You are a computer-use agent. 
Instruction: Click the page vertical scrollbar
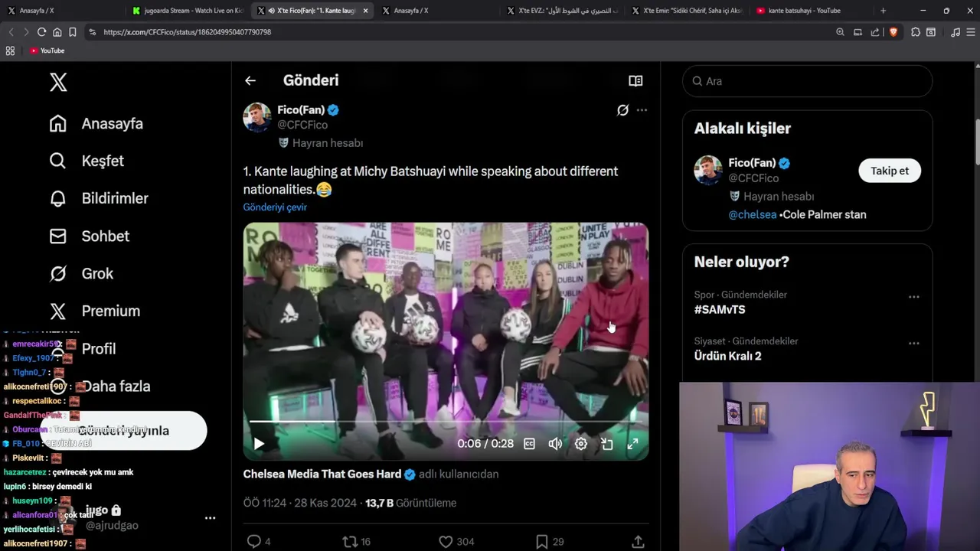tap(976, 142)
